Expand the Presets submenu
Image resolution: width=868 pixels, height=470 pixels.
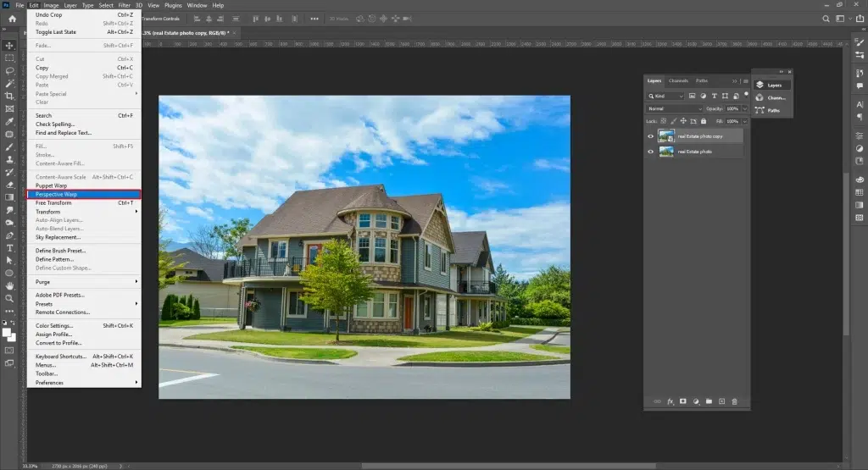point(84,304)
